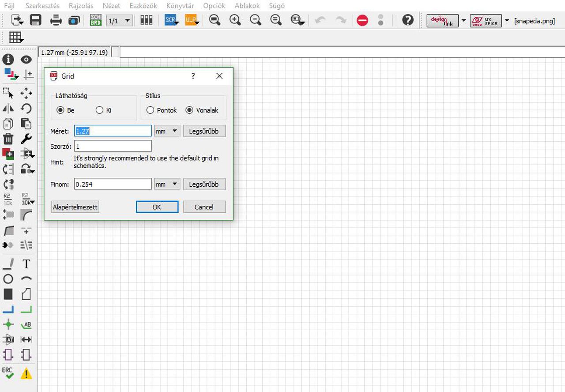This screenshot has width=565, height=392.
Task: Select the Mark origin tool
Action: [x=28, y=74]
